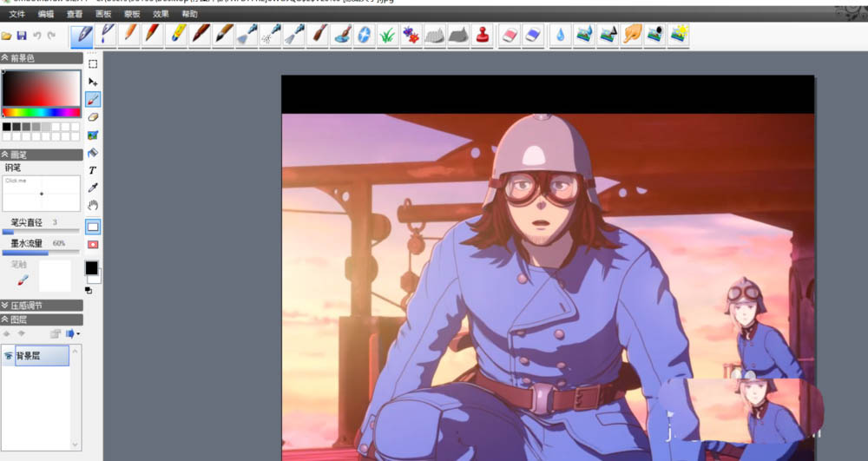Image resolution: width=868 pixels, height=461 pixels.
Task: Choose the water drop tool
Action: pyautogui.click(x=560, y=36)
